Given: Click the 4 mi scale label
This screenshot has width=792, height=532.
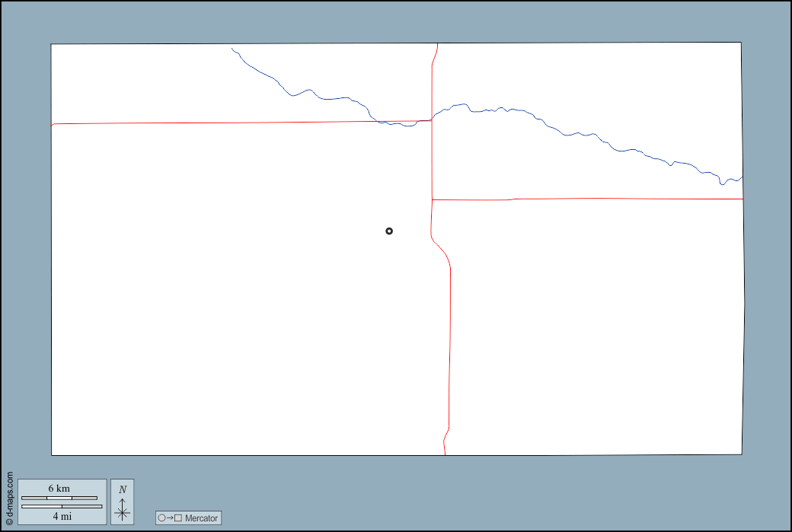Looking at the screenshot, I should (62, 516).
